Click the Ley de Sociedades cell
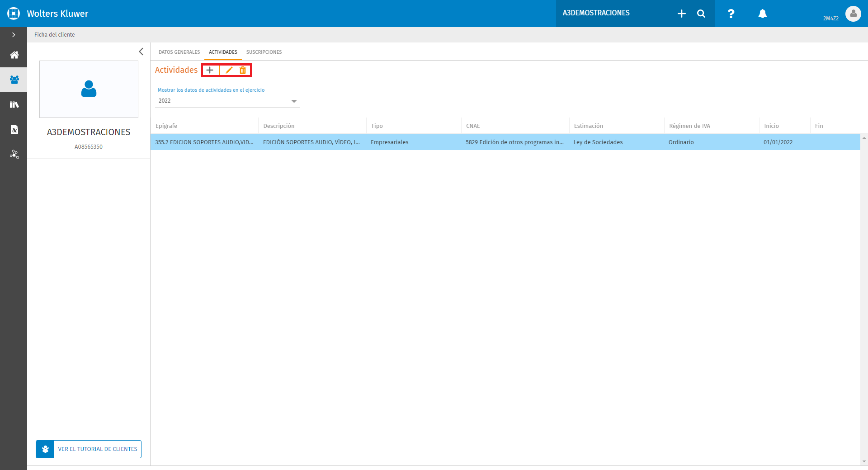This screenshot has height=470, width=868. point(617,142)
